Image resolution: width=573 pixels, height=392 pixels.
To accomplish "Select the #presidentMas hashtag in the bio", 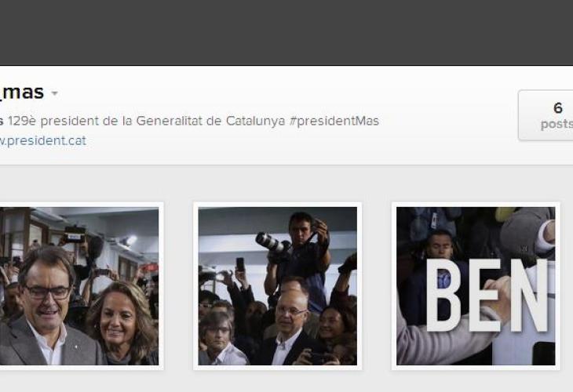I will [334, 121].
